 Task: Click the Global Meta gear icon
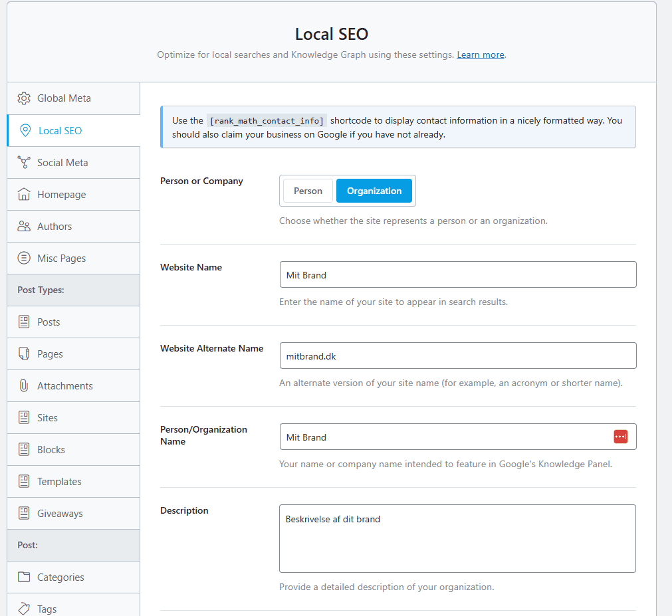tap(24, 98)
